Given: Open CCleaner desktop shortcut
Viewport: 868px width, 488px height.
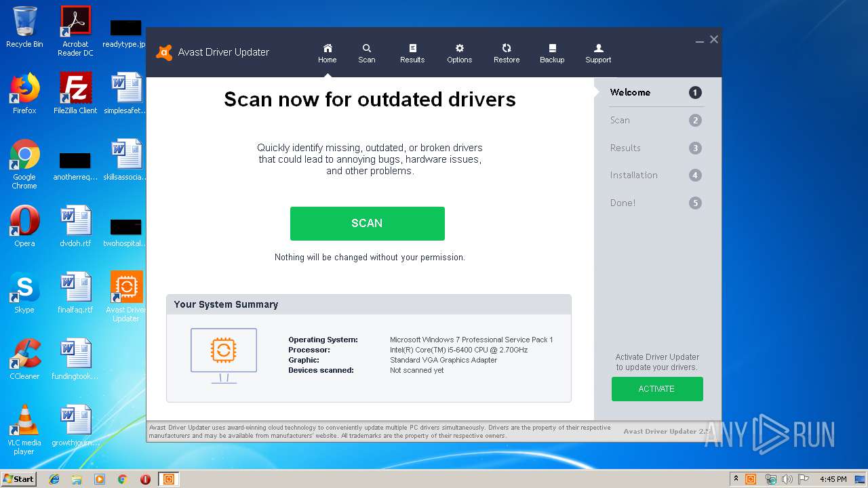Looking at the screenshot, I should tap(24, 359).
